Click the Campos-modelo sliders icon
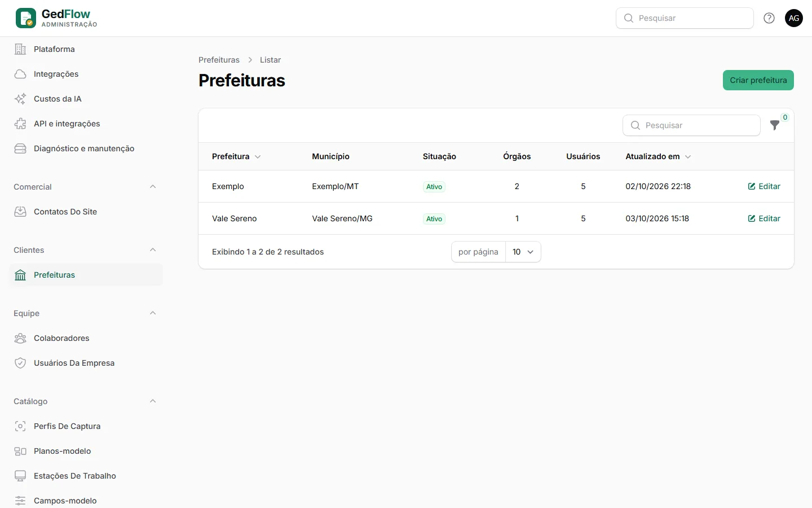Viewport: 812px width, 508px height. click(20, 501)
